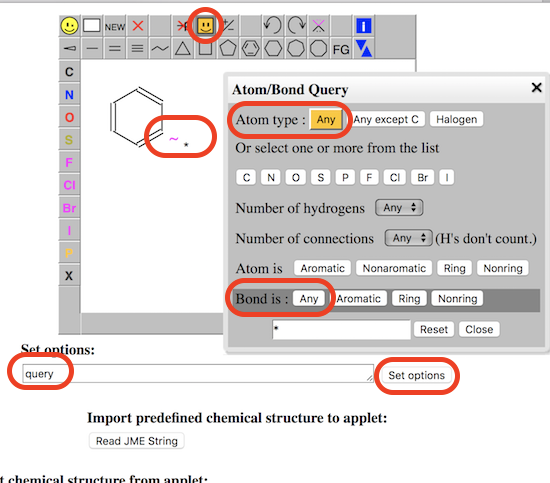This screenshot has height=483, width=550.
Task: Choose oxygen O in left atom palette
Action: pyautogui.click(x=69, y=117)
